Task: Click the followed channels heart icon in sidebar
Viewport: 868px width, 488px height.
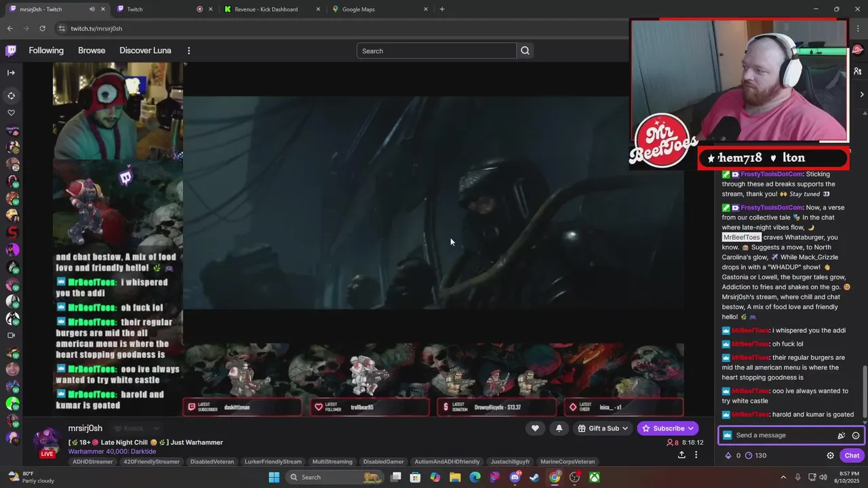Action: [11, 113]
